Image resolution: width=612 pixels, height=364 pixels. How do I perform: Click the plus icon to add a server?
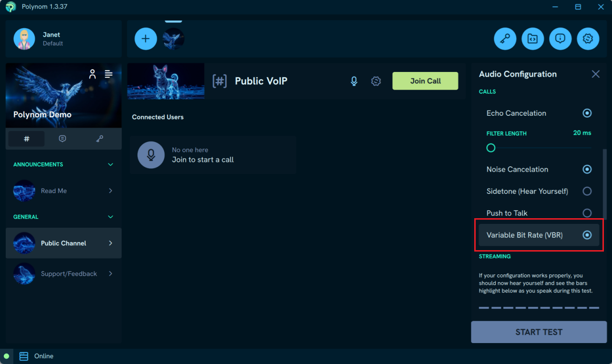pos(146,39)
